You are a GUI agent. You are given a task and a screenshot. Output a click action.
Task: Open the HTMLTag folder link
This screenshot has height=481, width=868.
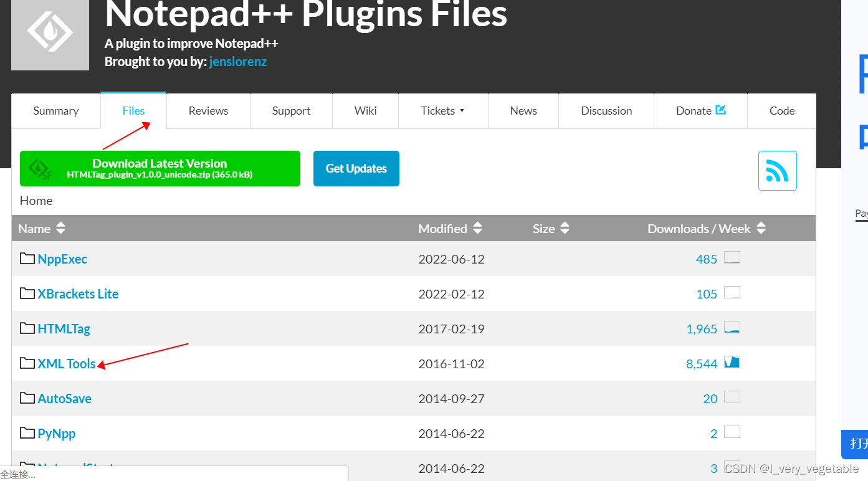pos(64,329)
